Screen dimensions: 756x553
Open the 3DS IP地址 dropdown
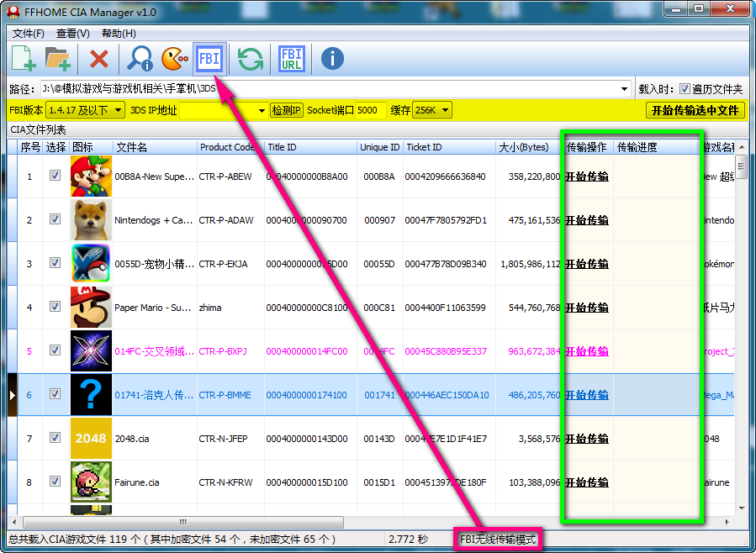pos(262,110)
